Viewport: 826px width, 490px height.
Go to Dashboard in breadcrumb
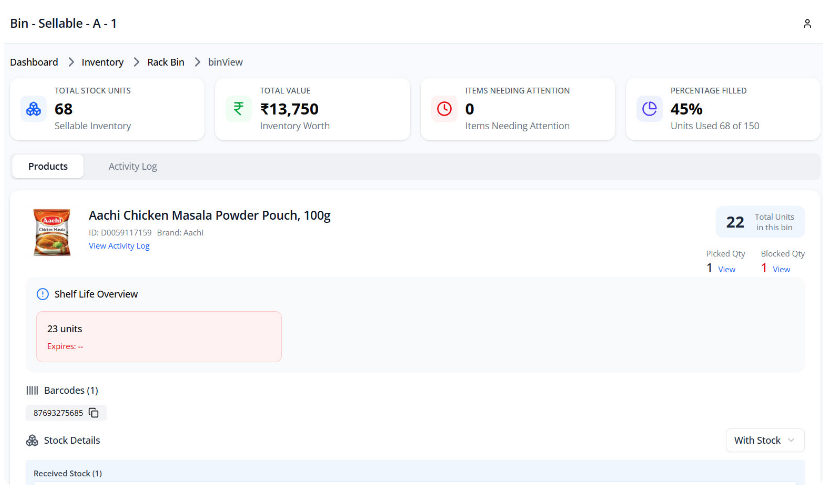click(x=34, y=62)
